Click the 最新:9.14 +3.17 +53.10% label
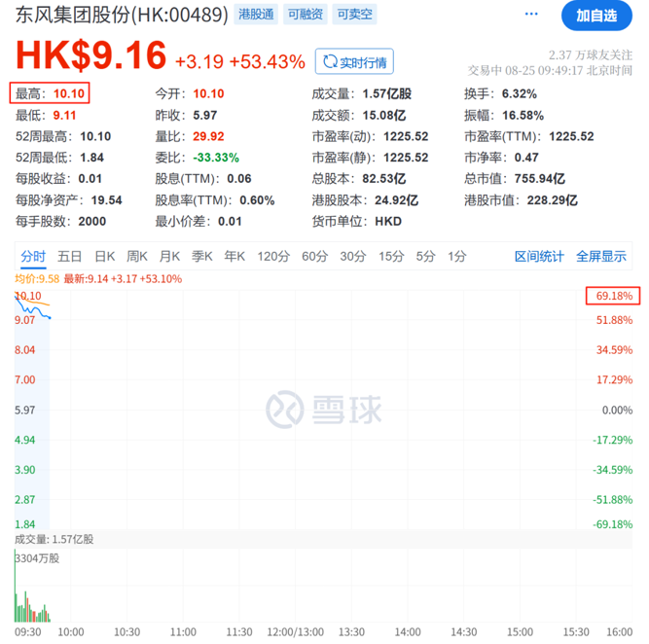The width and height of the screenshot is (649, 644). pos(123,279)
